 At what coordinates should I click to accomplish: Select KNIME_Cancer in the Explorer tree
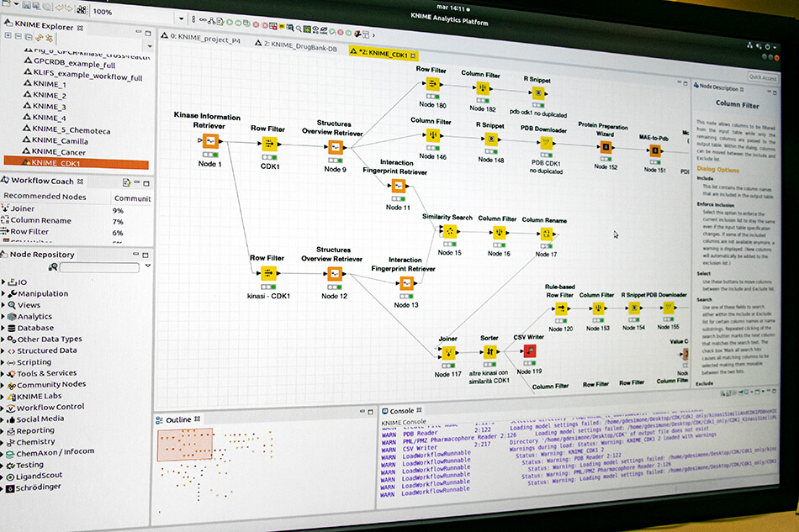tap(54, 152)
